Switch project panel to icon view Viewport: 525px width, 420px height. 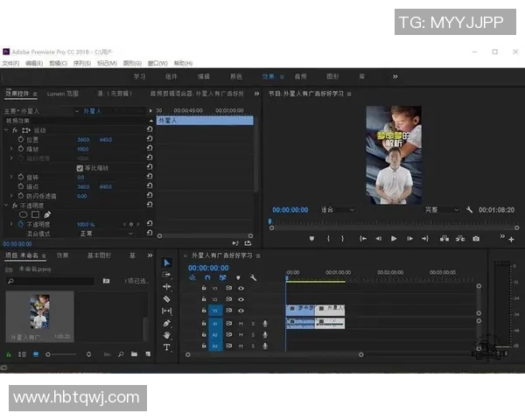coord(36,354)
